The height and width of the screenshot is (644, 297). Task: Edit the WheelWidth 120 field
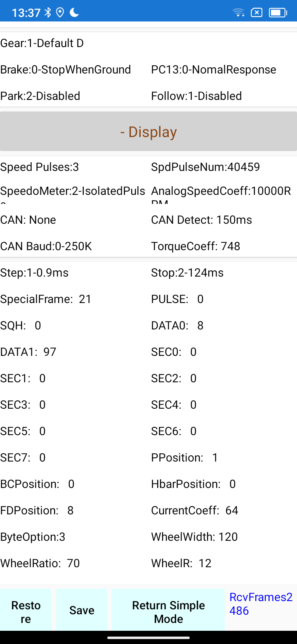click(194, 537)
